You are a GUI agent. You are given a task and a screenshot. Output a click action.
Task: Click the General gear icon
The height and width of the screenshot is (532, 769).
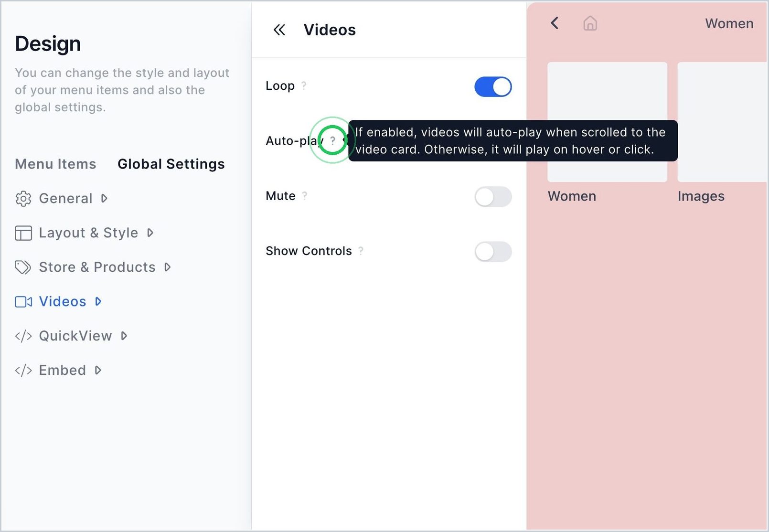23,199
